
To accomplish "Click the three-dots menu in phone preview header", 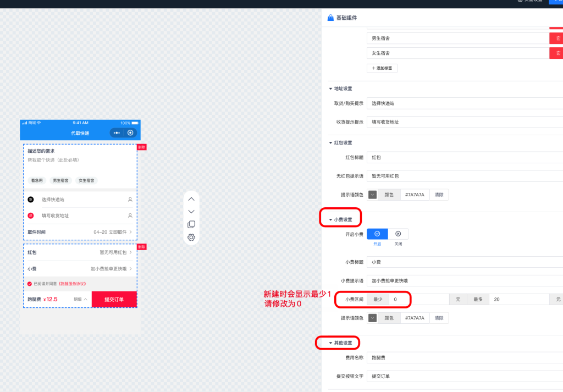I will point(117,133).
